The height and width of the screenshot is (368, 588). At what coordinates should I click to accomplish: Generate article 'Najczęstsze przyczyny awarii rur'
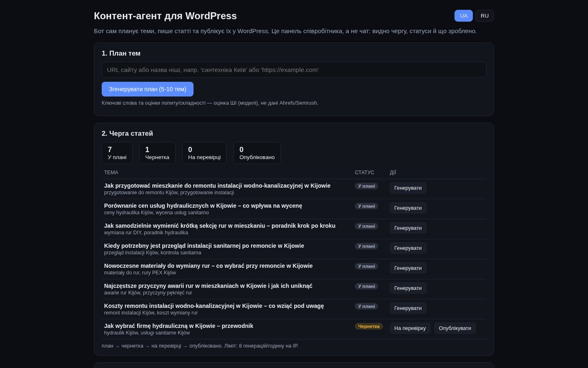(x=408, y=289)
